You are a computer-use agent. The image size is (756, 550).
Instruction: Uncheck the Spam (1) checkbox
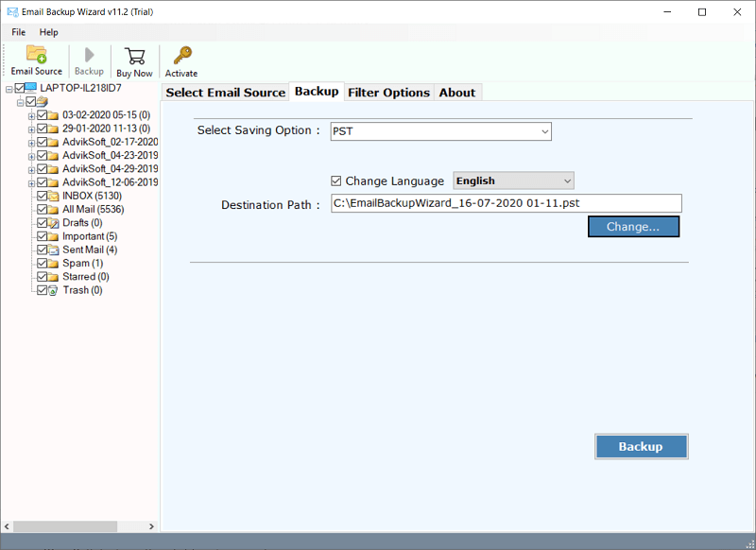(x=42, y=264)
